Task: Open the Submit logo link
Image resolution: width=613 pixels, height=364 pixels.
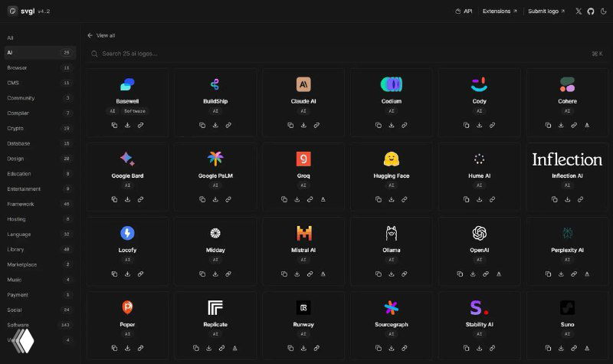Action: 546,11
